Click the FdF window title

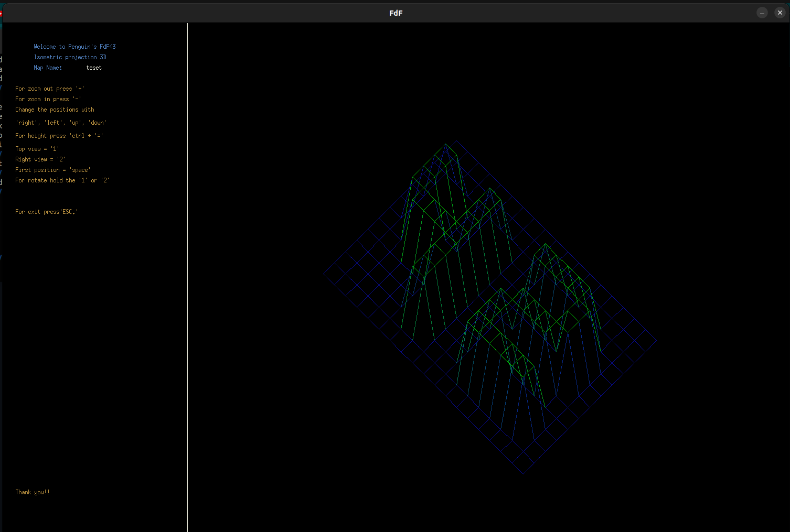396,13
